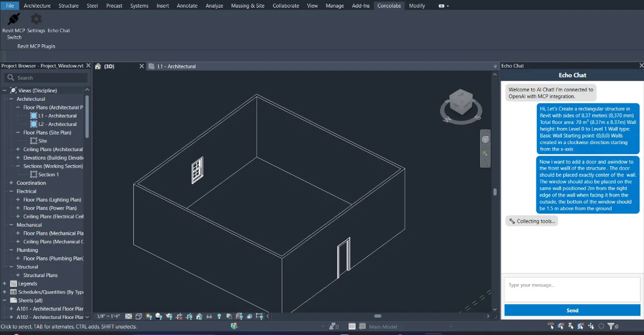The width and height of the screenshot is (644, 335).
Task: Switch to the L1 - Architectural view tab
Action: tap(177, 66)
